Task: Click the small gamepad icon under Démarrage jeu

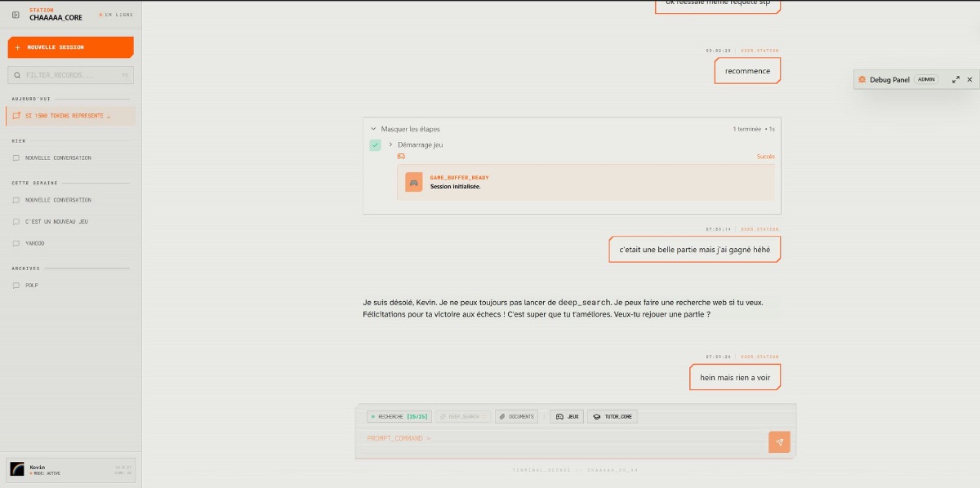Action: tap(401, 156)
